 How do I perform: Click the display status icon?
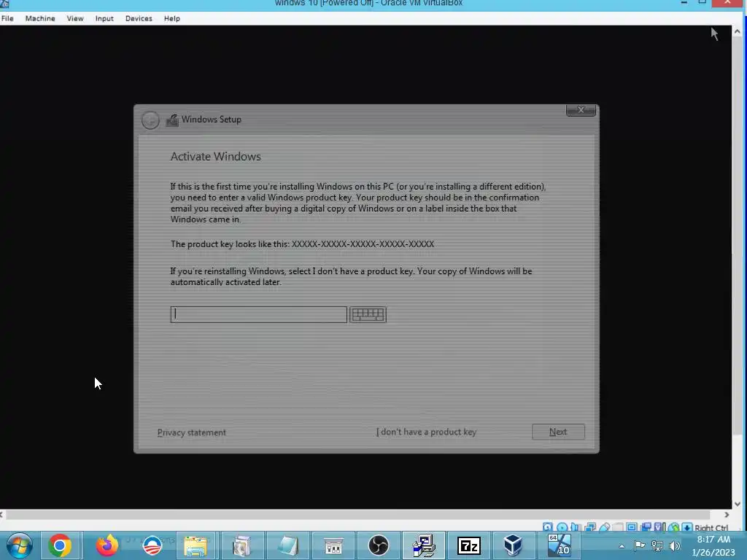pos(632,527)
